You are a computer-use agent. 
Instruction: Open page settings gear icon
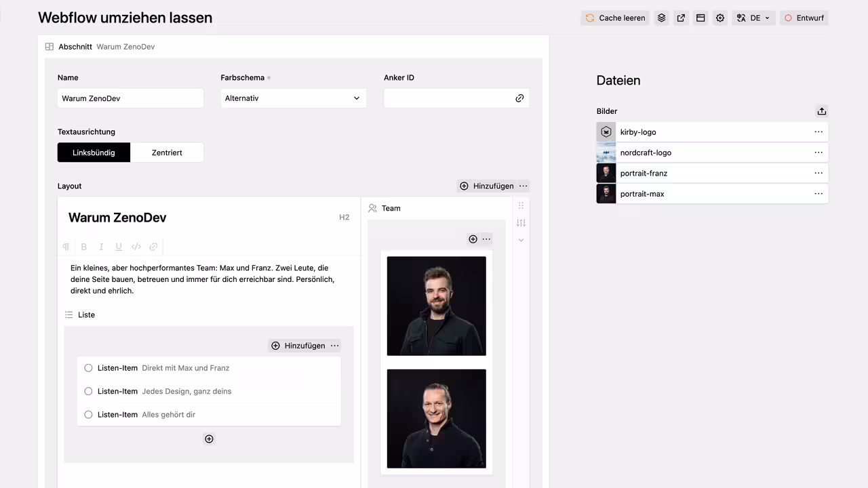(720, 18)
